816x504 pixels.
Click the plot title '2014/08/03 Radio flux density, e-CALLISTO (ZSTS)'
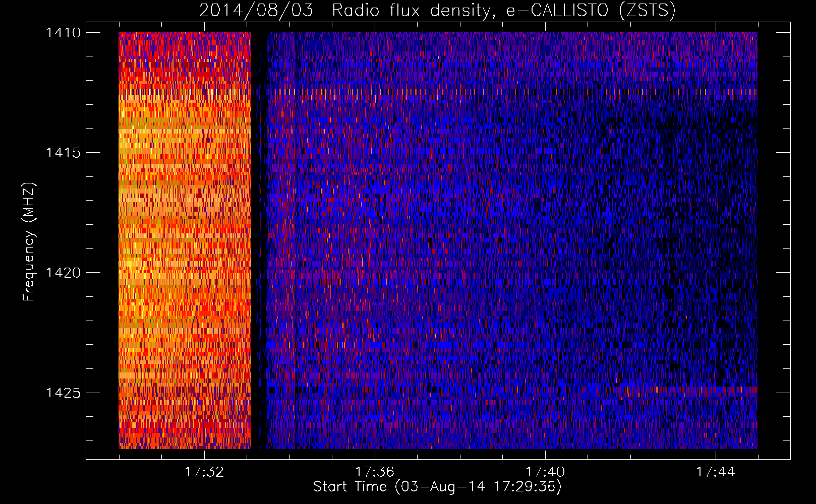coord(437,11)
